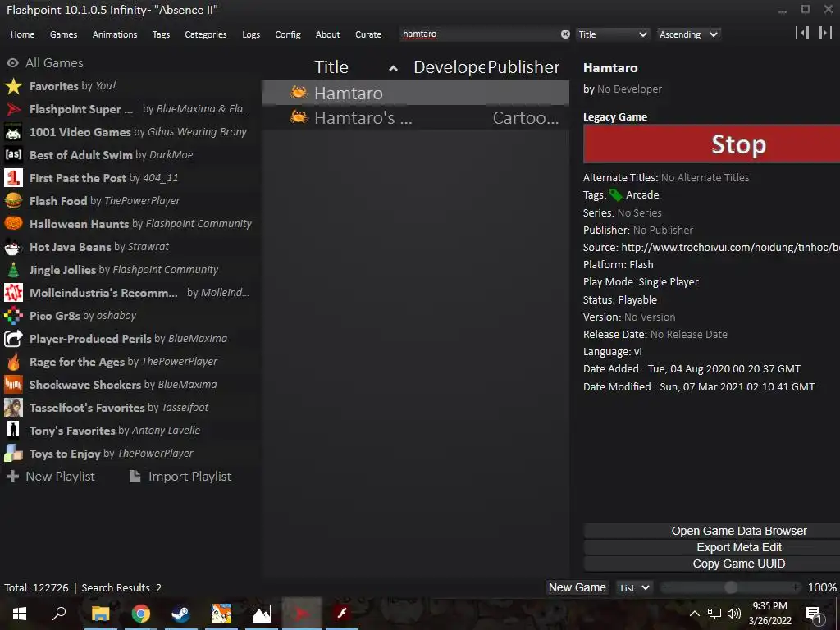This screenshot has width=840, height=630.
Task: Click the Rage for the Ages flame icon
Action: click(13, 362)
